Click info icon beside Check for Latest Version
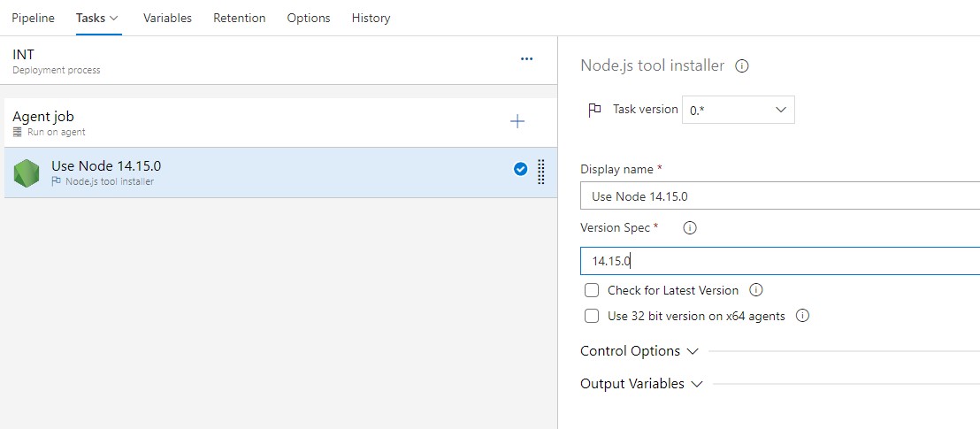This screenshot has height=429, width=980. click(756, 290)
